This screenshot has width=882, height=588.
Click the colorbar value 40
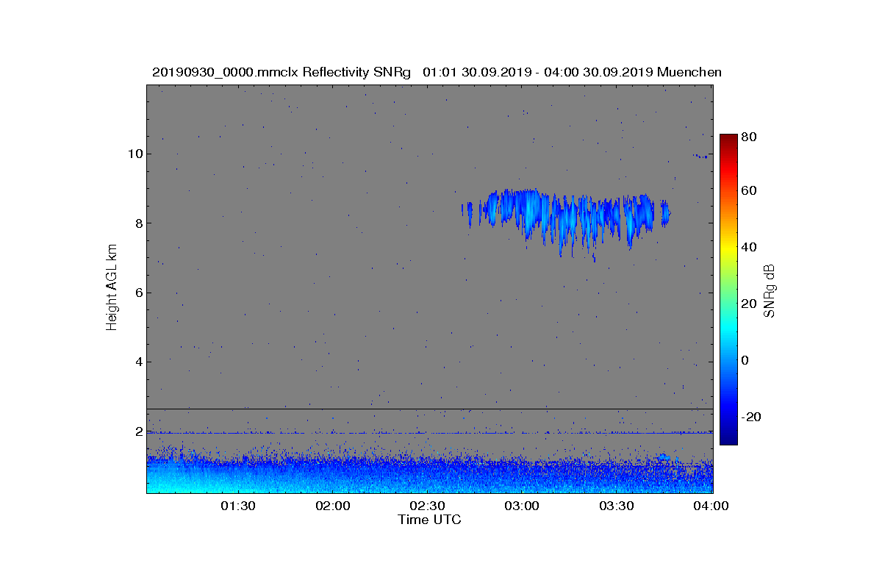click(x=750, y=247)
